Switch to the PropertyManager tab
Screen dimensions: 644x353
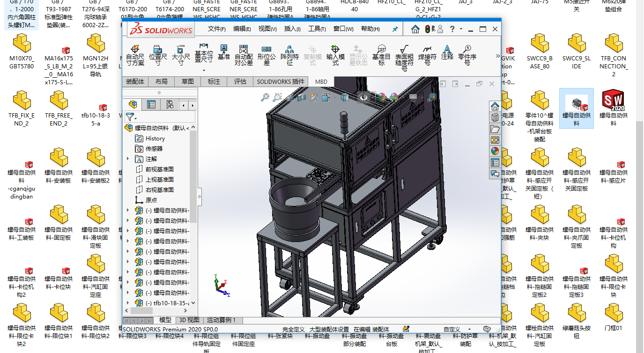coord(151,104)
